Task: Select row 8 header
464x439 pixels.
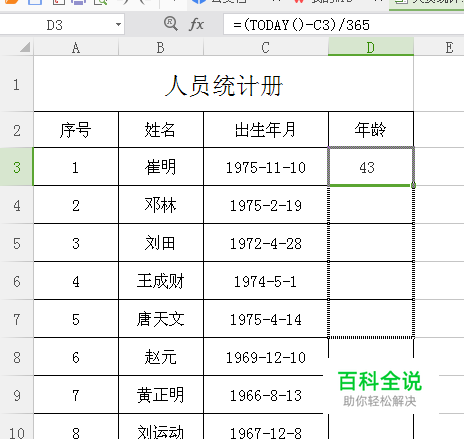Action: tap(16, 357)
